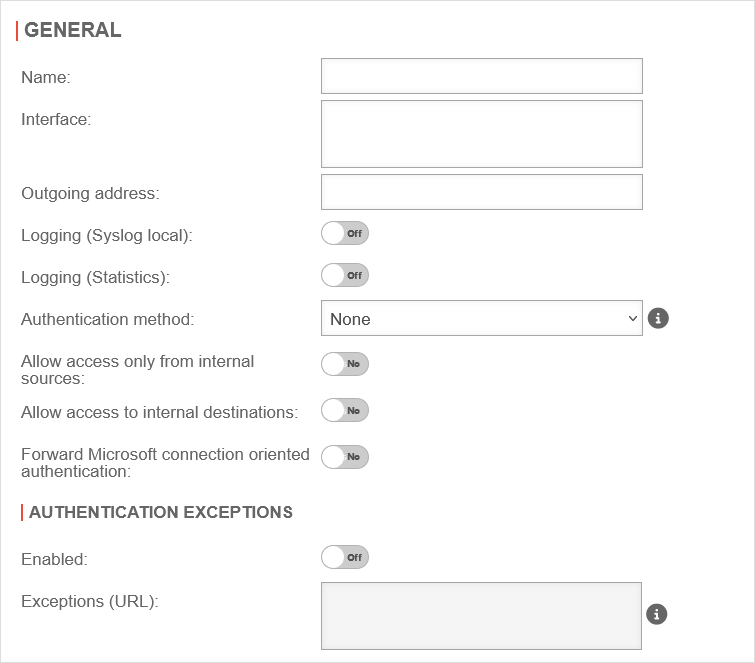Click inside the Interface selection box
The width and height of the screenshot is (755, 663).
pyautogui.click(x=481, y=134)
